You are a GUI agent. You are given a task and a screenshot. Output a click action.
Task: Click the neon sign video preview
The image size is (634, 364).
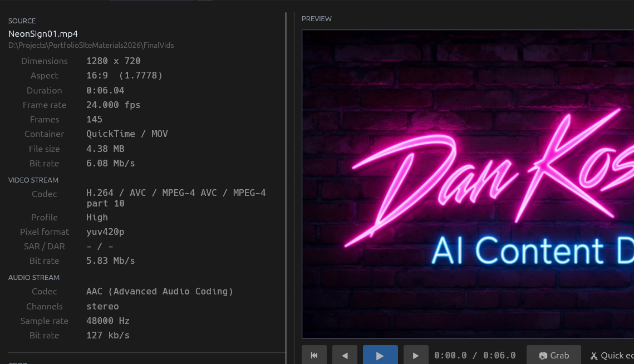pyautogui.click(x=468, y=184)
